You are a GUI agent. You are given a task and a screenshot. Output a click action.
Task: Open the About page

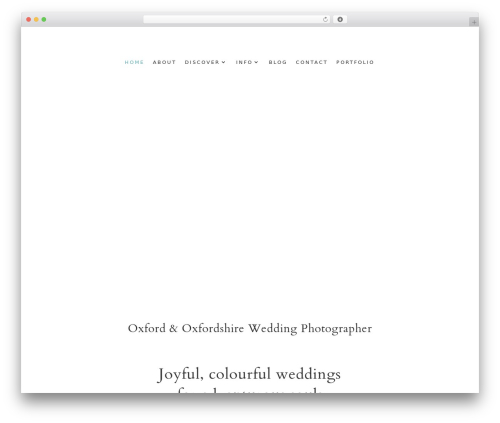pyautogui.click(x=164, y=62)
